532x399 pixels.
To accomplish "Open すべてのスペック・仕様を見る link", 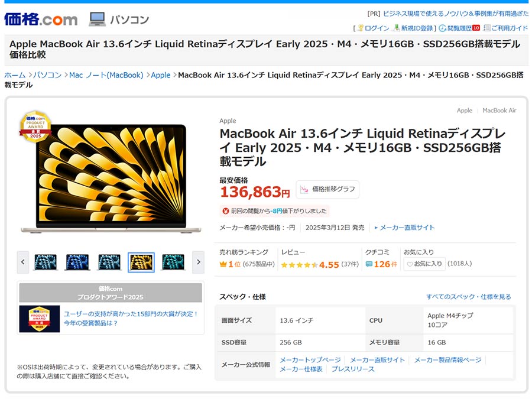I will pyautogui.click(x=468, y=297).
